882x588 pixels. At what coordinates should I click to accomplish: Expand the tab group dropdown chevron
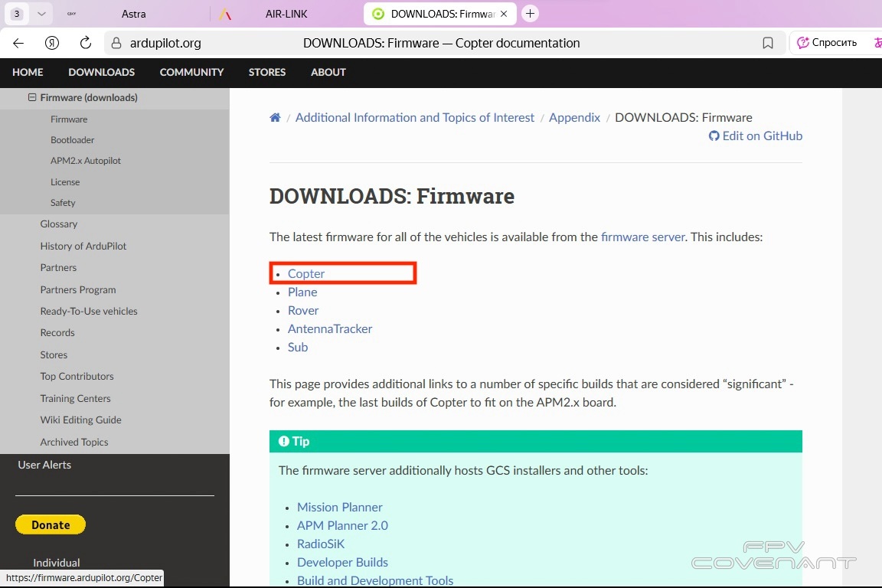tap(41, 14)
